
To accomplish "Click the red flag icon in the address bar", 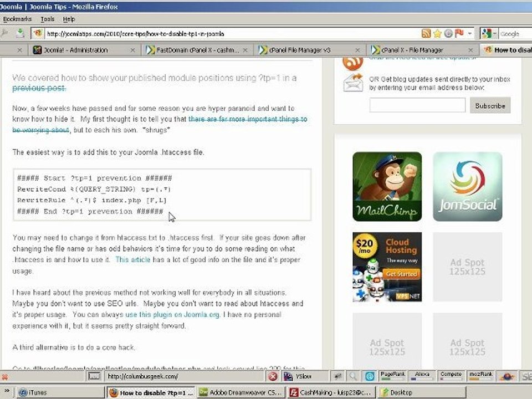I will tap(459, 33).
